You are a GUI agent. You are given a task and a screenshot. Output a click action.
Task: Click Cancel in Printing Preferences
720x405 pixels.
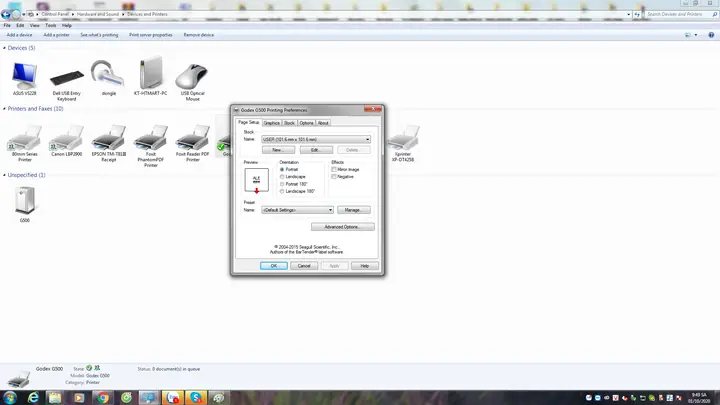click(304, 266)
